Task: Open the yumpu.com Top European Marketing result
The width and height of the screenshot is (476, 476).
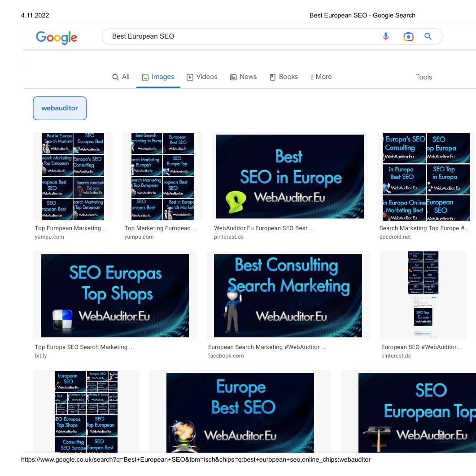Action: [73, 176]
